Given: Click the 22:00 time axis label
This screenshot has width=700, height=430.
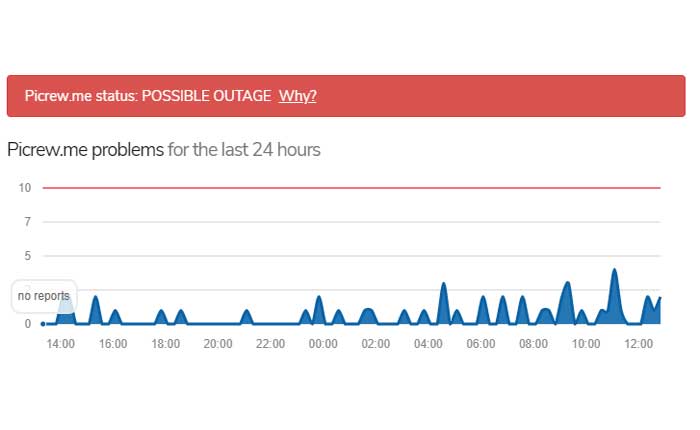Looking at the screenshot, I should tap(271, 344).
